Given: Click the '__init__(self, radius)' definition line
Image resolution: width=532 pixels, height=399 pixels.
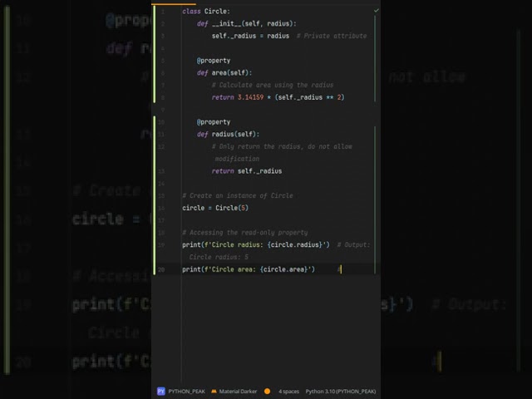Looking at the screenshot, I should (247, 24).
